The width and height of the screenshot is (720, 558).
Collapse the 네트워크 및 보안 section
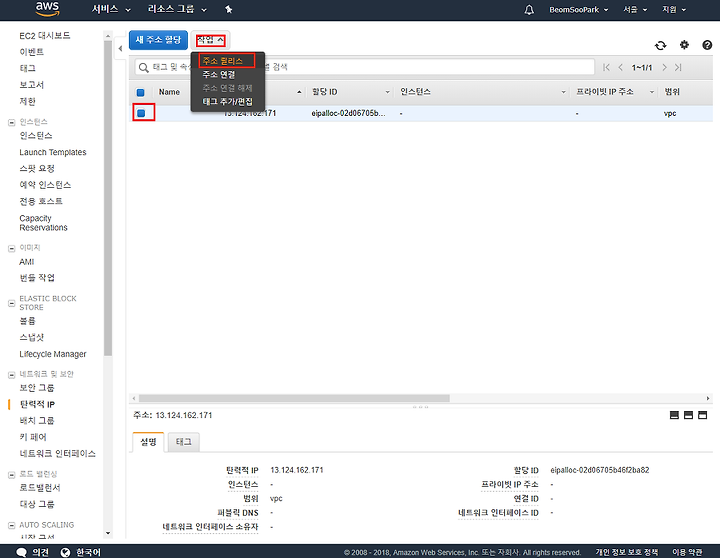point(11,375)
